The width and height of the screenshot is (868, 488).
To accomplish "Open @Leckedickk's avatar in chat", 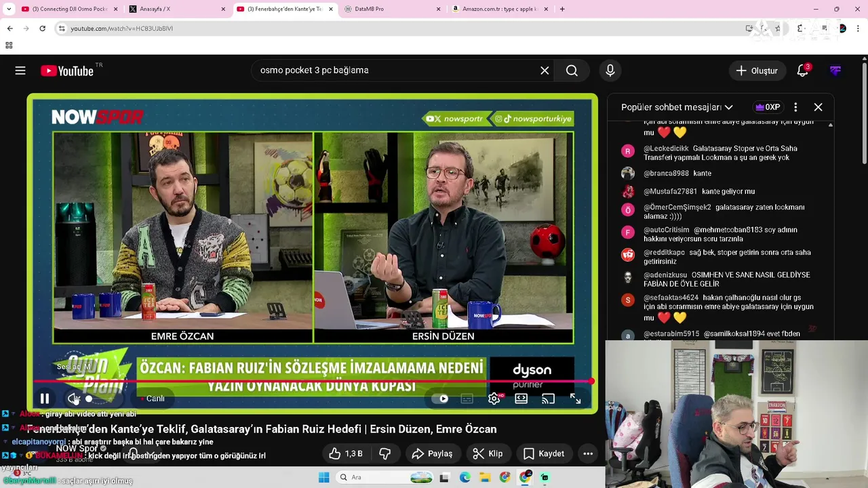I will tap(628, 152).
